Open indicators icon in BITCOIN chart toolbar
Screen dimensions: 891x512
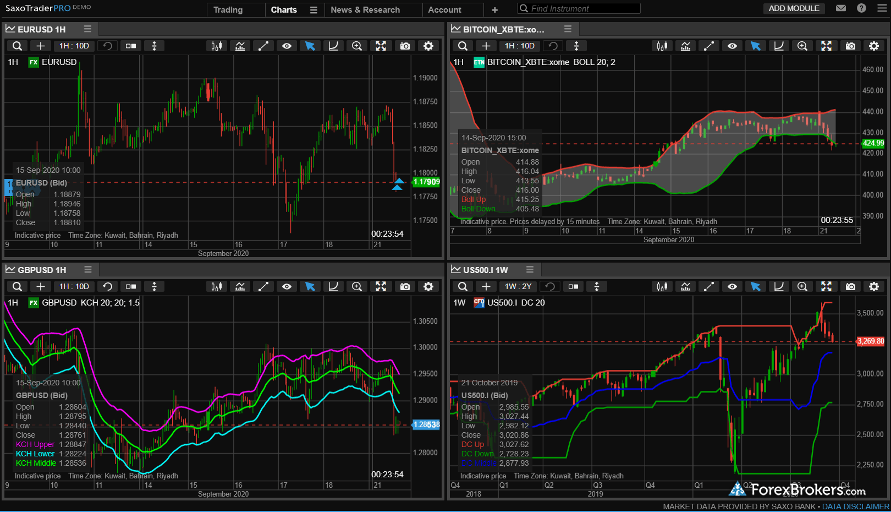pyautogui.click(x=686, y=46)
